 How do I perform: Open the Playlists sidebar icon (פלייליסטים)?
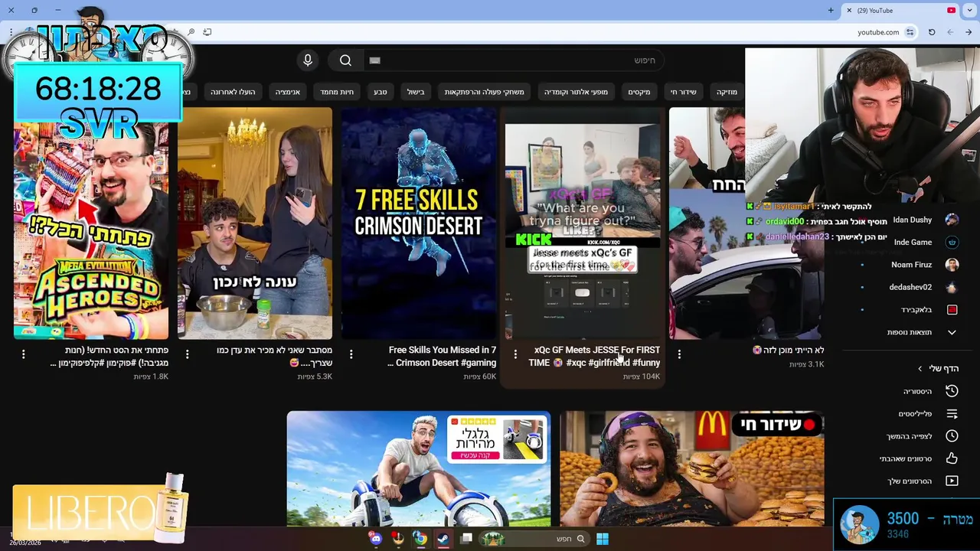pos(952,414)
